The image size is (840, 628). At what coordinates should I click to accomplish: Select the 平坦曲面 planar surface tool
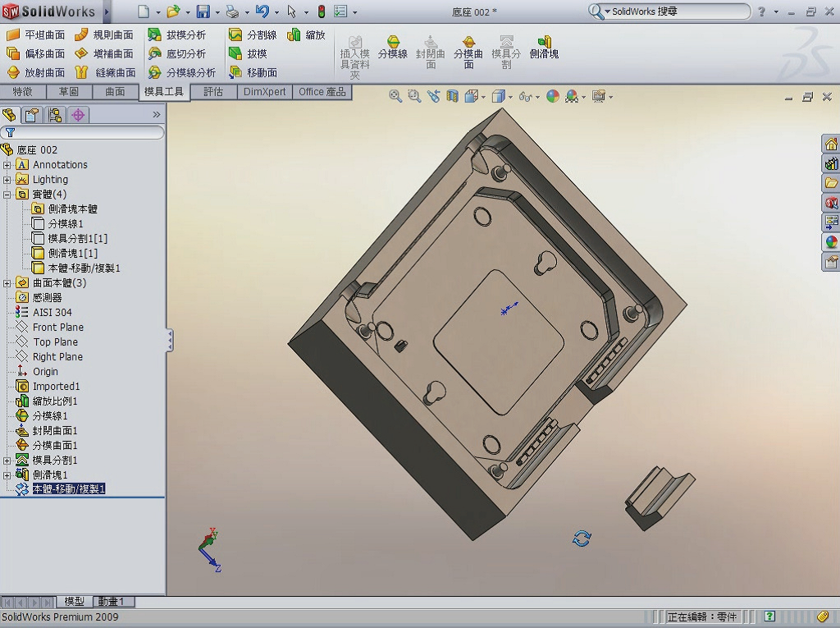tap(35, 34)
